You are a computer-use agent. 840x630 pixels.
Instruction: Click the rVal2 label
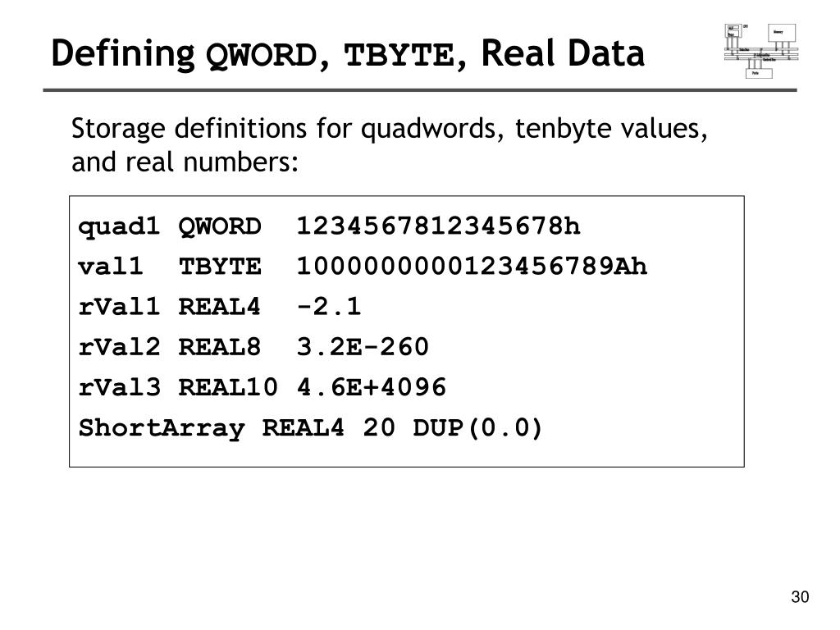pyautogui.click(x=119, y=347)
